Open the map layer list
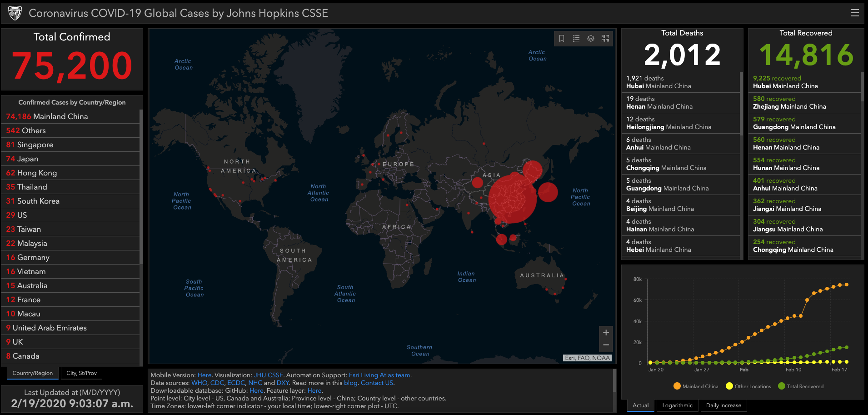Image resolution: width=868 pixels, height=415 pixels. pos(591,39)
